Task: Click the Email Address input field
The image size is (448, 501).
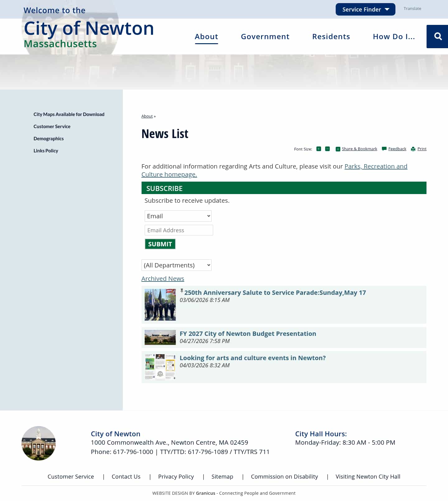Action: (x=179, y=230)
